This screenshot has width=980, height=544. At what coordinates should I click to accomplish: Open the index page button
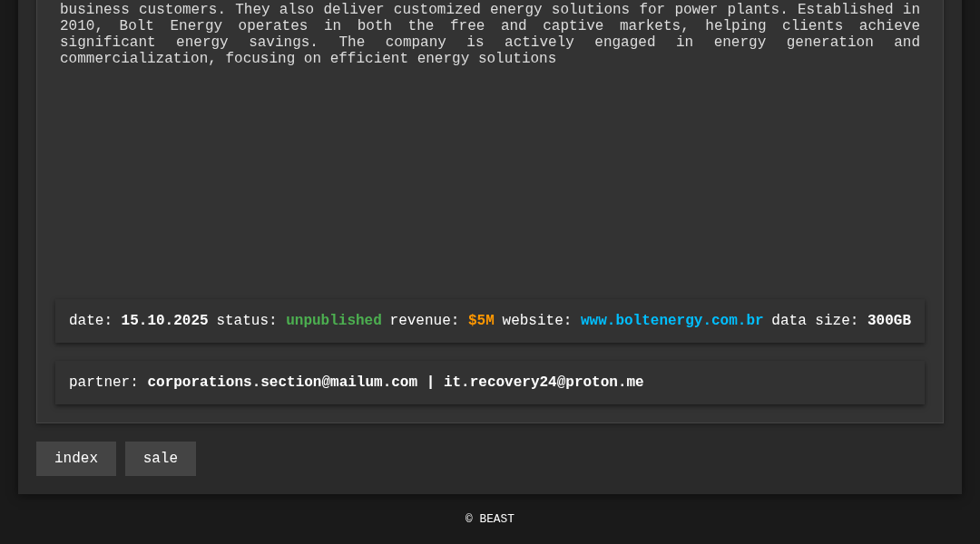coord(75,459)
